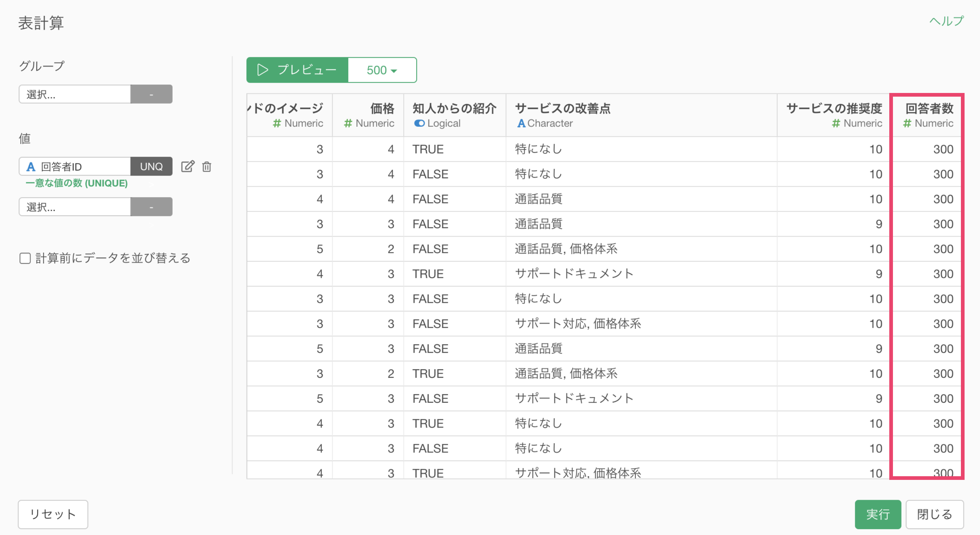Click the グループ section label
The height and width of the screenshot is (535, 980).
click(x=42, y=66)
